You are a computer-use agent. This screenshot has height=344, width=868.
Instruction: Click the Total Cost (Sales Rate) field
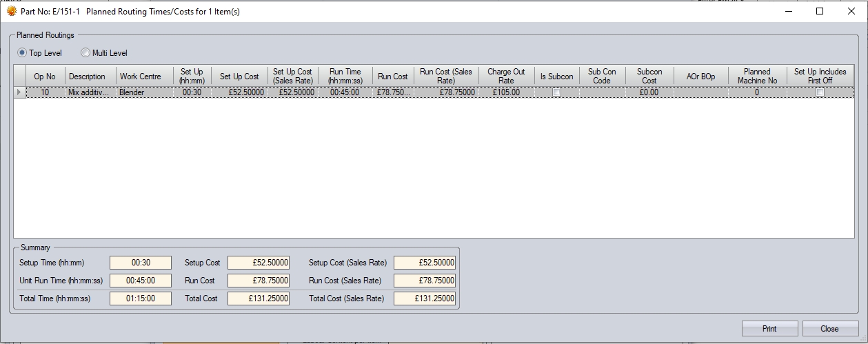425,299
